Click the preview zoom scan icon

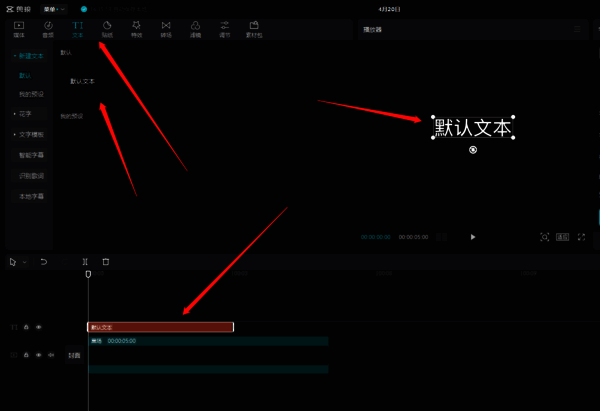point(545,237)
